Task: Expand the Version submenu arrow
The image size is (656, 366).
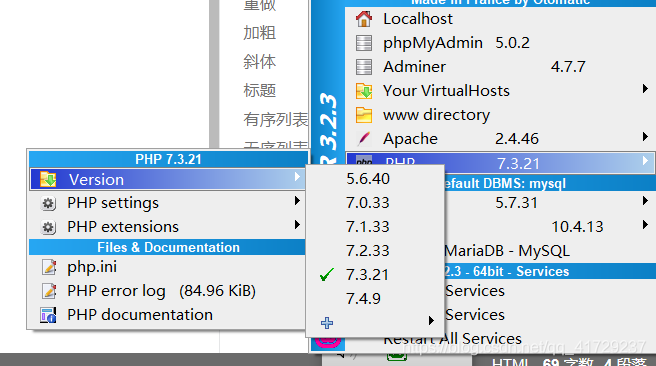Action: (x=297, y=177)
